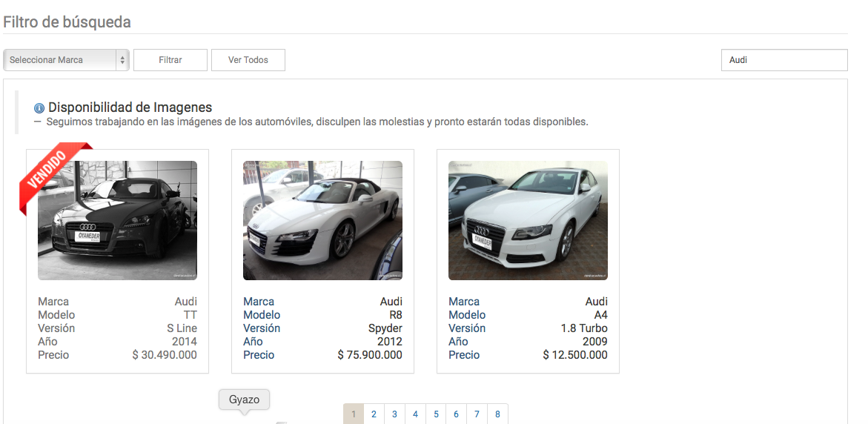The width and height of the screenshot is (868, 424).
Task: Click the $ 75.900.000 price
Action: pos(370,355)
